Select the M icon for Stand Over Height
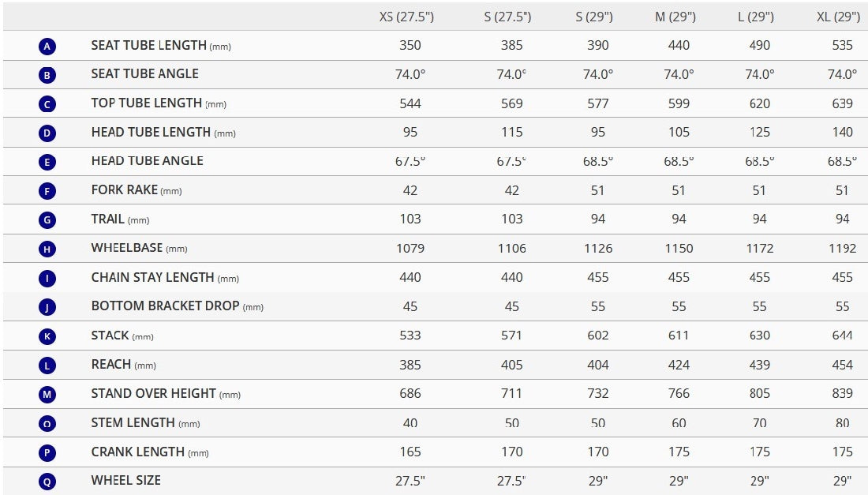Viewport: 868px width, 495px height. click(47, 394)
